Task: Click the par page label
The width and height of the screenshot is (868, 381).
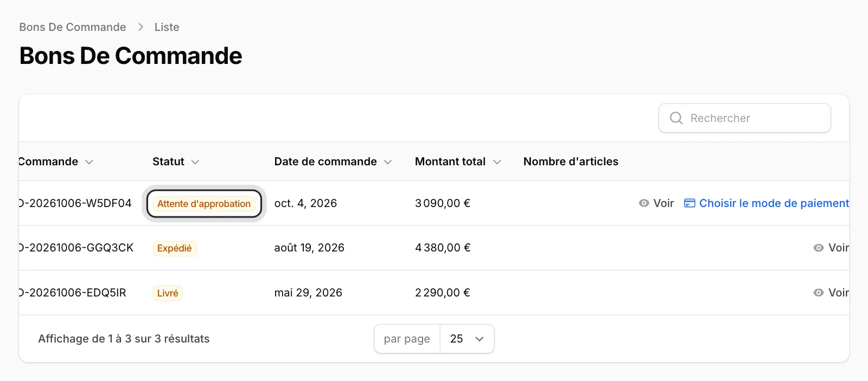Action: [x=407, y=339]
